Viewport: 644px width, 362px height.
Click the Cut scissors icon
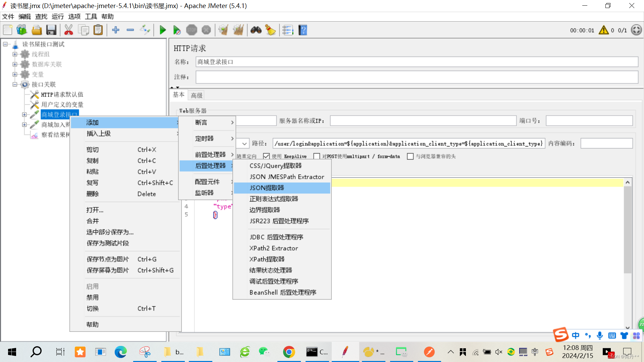[x=68, y=30]
